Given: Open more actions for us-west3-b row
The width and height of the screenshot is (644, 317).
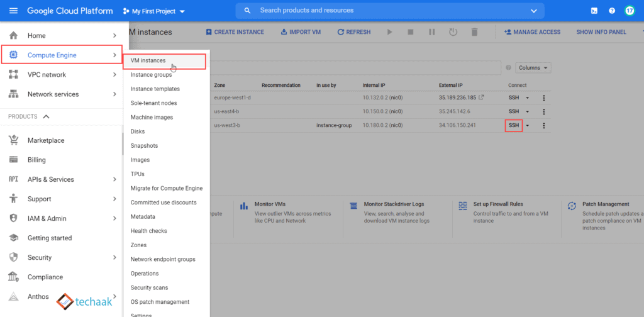Looking at the screenshot, I should 544,126.
